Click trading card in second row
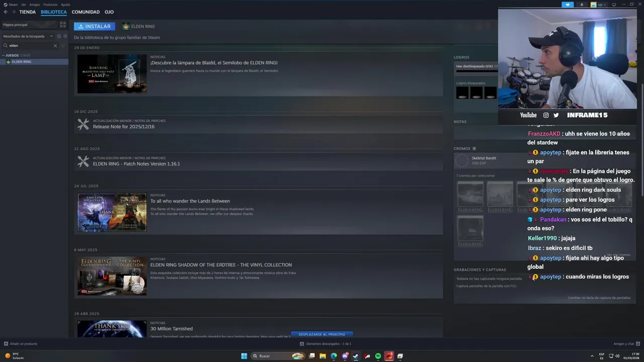Viewport: 644px width, 362px height. 470,231
